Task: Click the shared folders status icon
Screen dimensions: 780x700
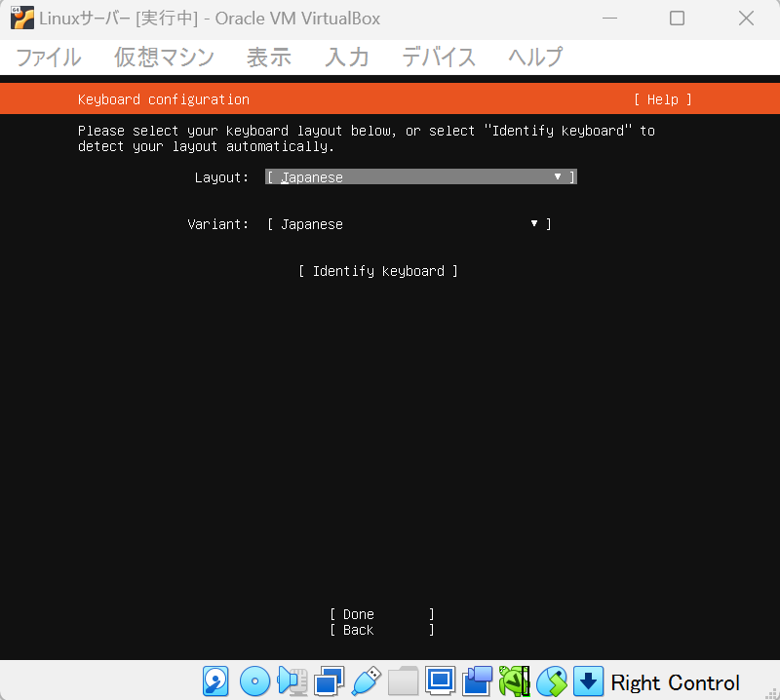Action: (403, 681)
